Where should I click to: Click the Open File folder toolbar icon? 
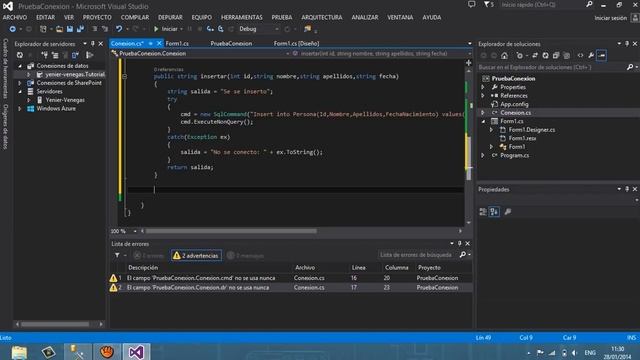(60, 29)
